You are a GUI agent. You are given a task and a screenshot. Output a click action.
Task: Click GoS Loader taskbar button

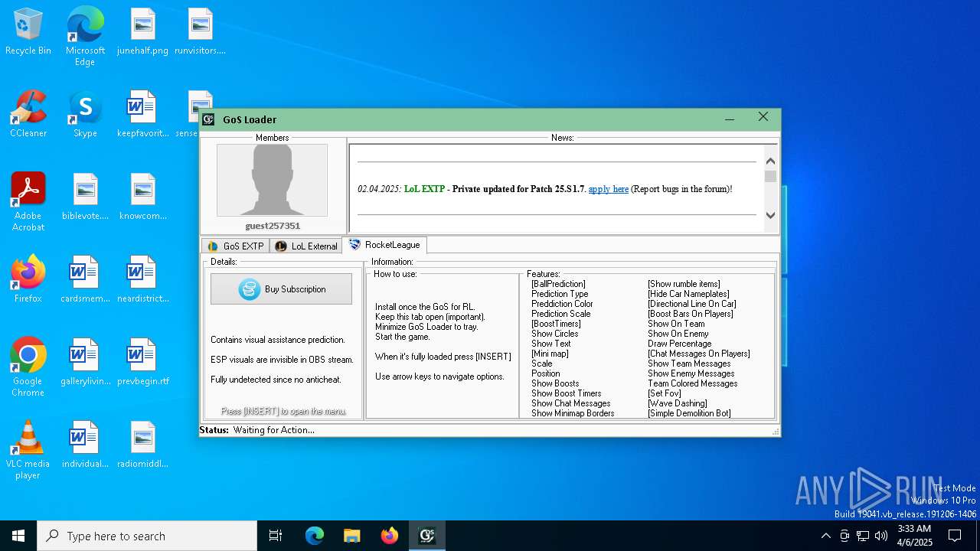[x=426, y=536]
